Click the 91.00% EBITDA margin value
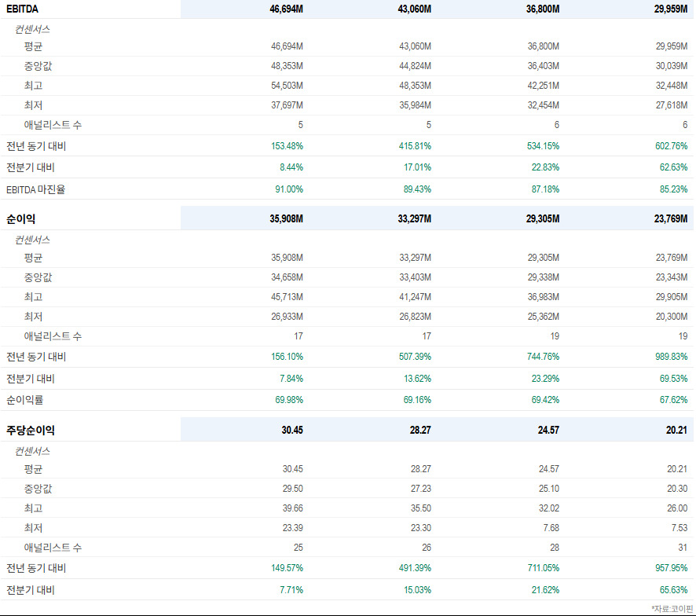The height and width of the screenshot is (616, 696). pos(289,189)
